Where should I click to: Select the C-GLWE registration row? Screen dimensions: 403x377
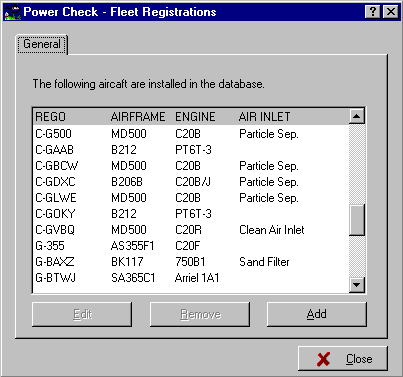point(191,198)
